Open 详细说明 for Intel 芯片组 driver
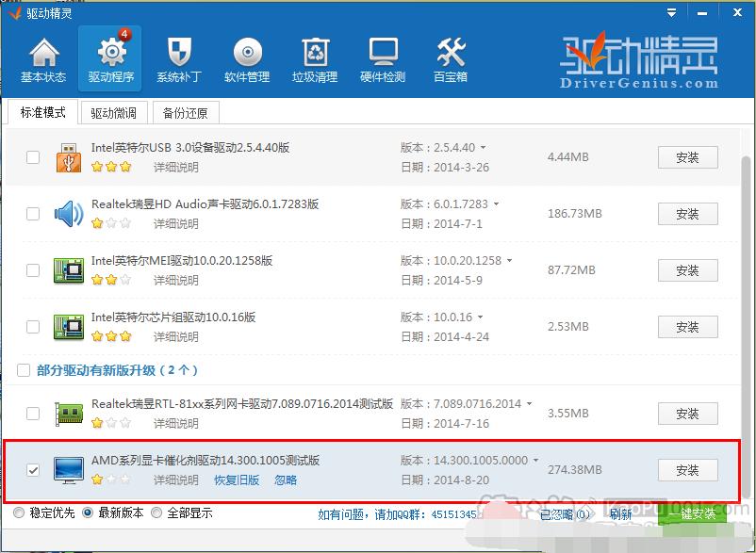The width and height of the screenshot is (756, 553). click(x=176, y=336)
